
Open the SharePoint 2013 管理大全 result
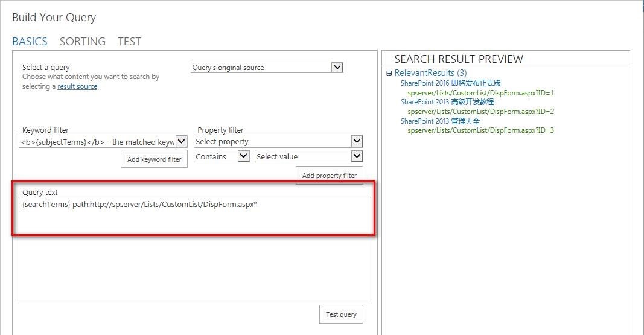pos(440,121)
